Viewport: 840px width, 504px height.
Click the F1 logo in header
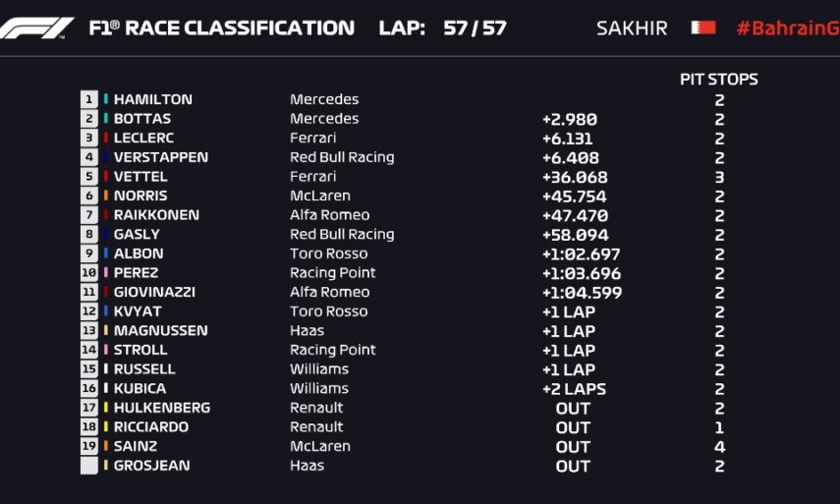[37, 28]
